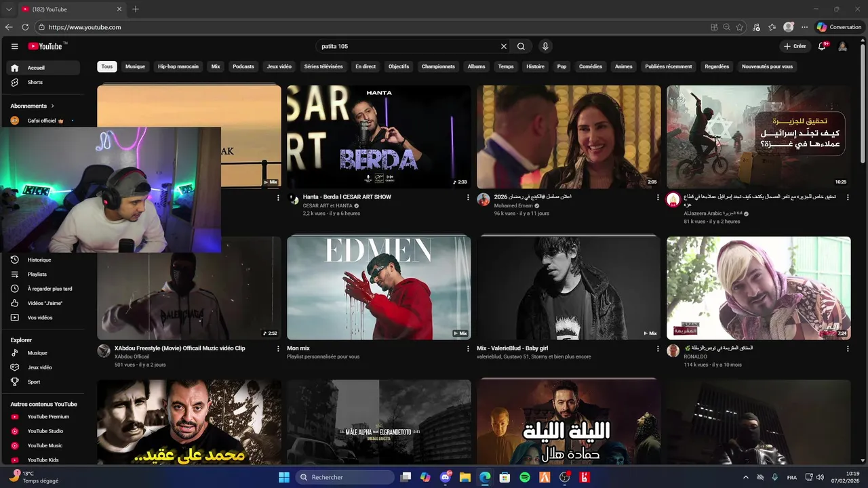Open CESAR ART et HANTA channel link
Screen dimensions: 868x488
click(x=328, y=205)
